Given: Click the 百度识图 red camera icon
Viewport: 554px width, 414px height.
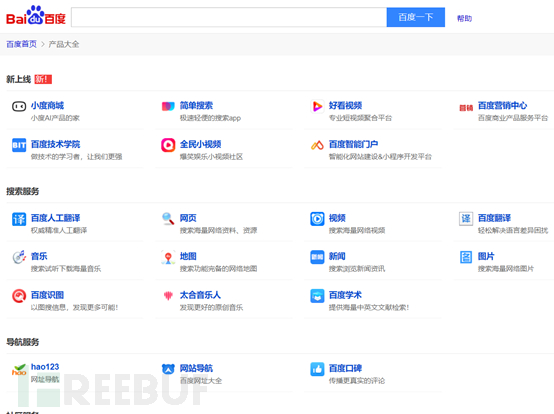Looking at the screenshot, I should click(x=19, y=296).
